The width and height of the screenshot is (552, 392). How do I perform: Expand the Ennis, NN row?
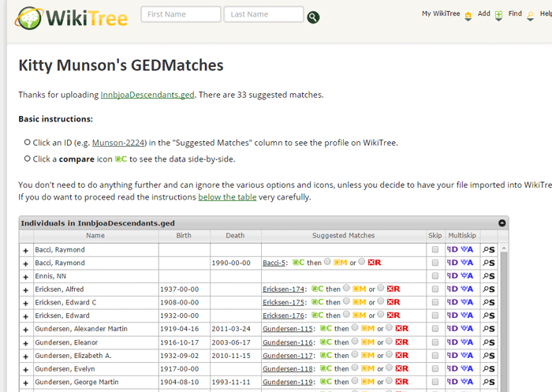[25, 277]
